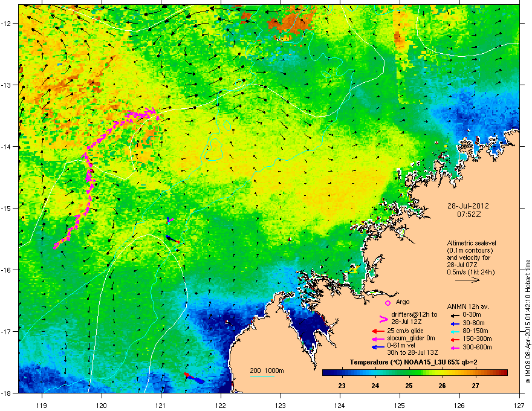Click the magenta Argo circle marker in legend

388,303
